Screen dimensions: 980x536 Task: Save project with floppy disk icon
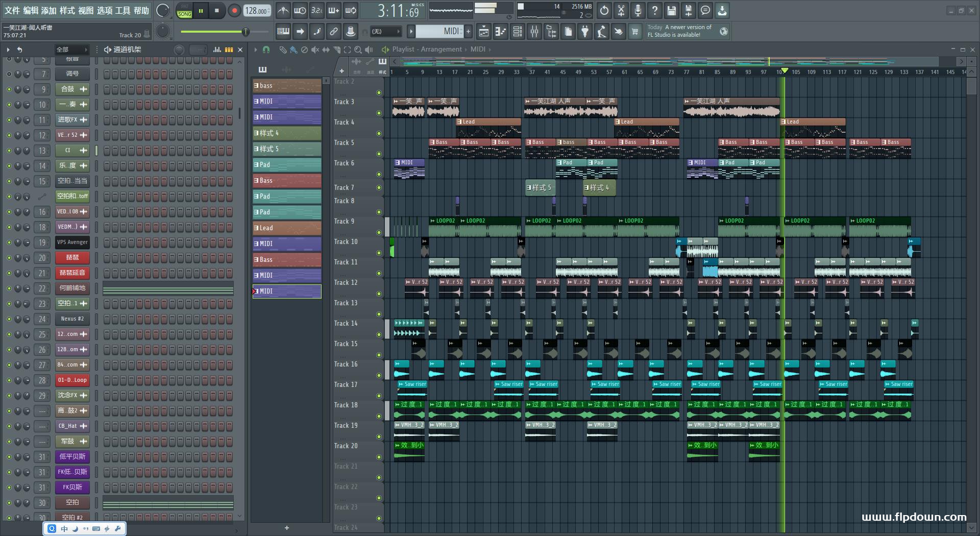(672, 10)
